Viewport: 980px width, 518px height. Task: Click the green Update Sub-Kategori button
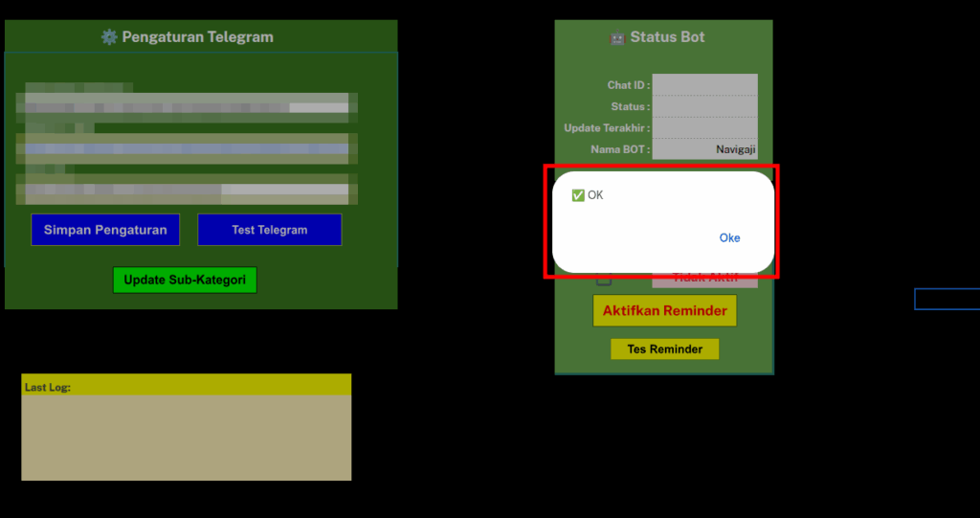click(x=185, y=281)
